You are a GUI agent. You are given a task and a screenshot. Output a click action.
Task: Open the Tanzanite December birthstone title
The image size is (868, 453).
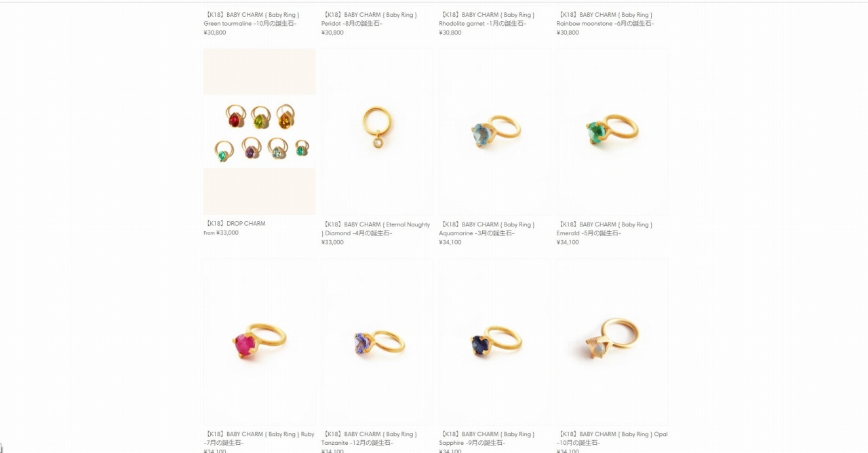(370, 438)
